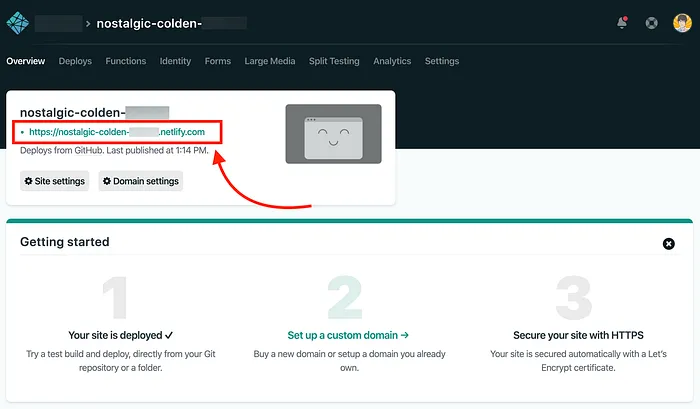
Task: Go to the Large Media tab
Action: coord(270,61)
